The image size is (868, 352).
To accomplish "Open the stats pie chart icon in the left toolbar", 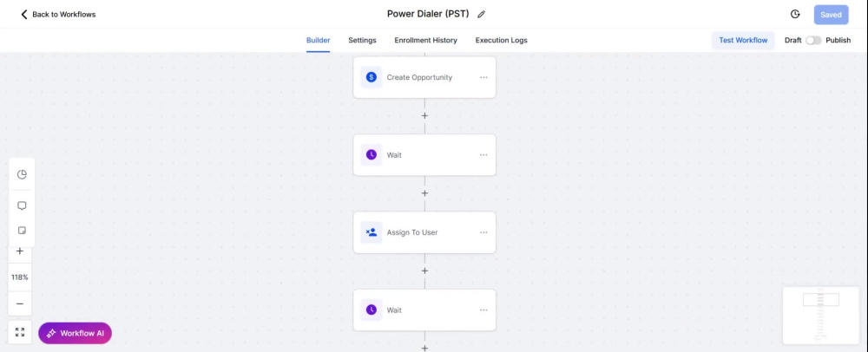I will (23, 174).
